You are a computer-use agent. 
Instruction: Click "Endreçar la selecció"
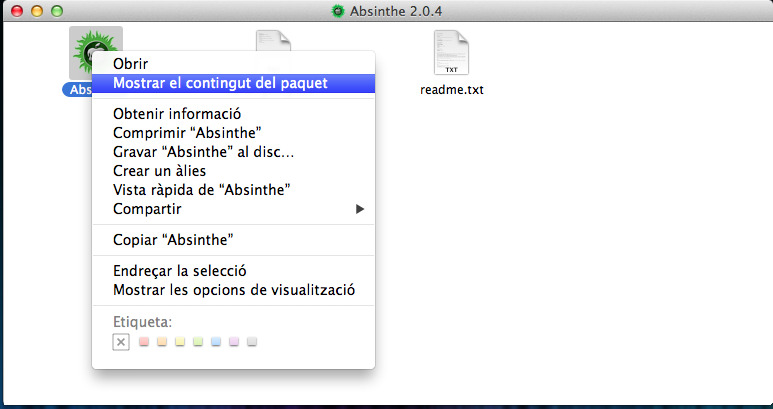pyautogui.click(x=180, y=271)
